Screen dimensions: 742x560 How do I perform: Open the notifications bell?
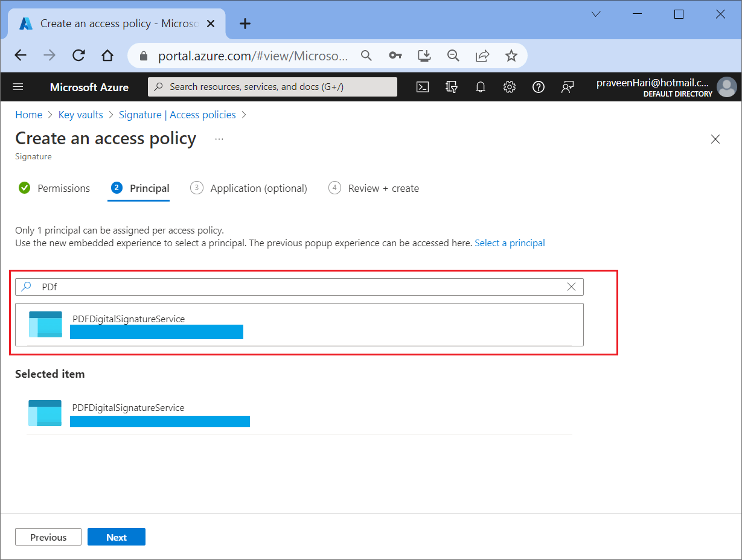point(481,87)
